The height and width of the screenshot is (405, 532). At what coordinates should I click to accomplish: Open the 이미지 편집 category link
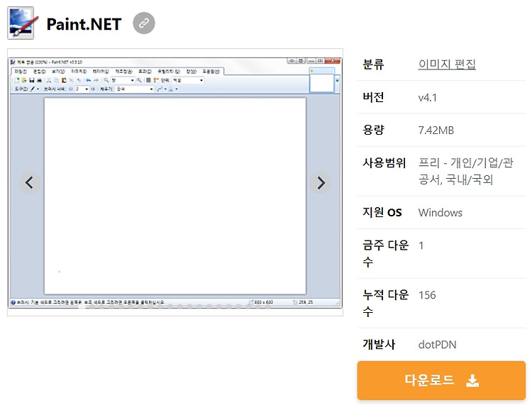[x=447, y=64]
